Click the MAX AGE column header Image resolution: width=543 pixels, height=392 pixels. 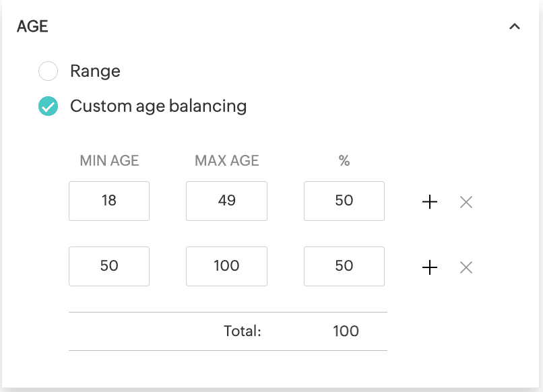click(227, 161)
